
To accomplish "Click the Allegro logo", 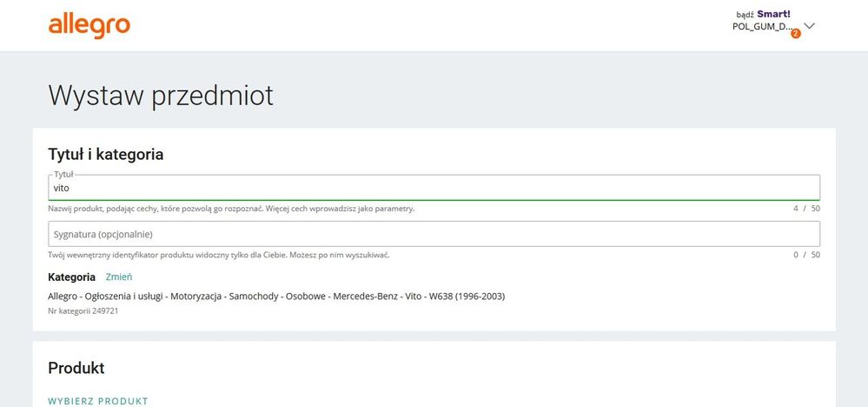I will [89, 26].
